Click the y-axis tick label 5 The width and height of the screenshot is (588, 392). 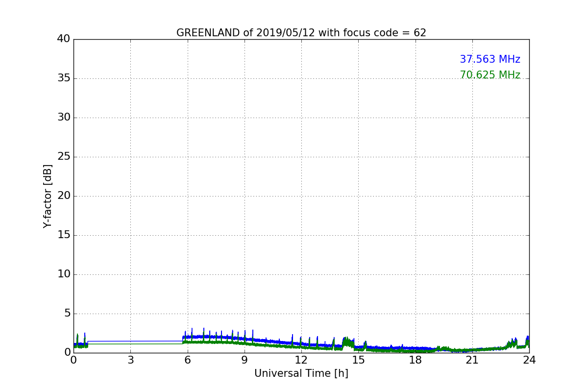point(67,314)
